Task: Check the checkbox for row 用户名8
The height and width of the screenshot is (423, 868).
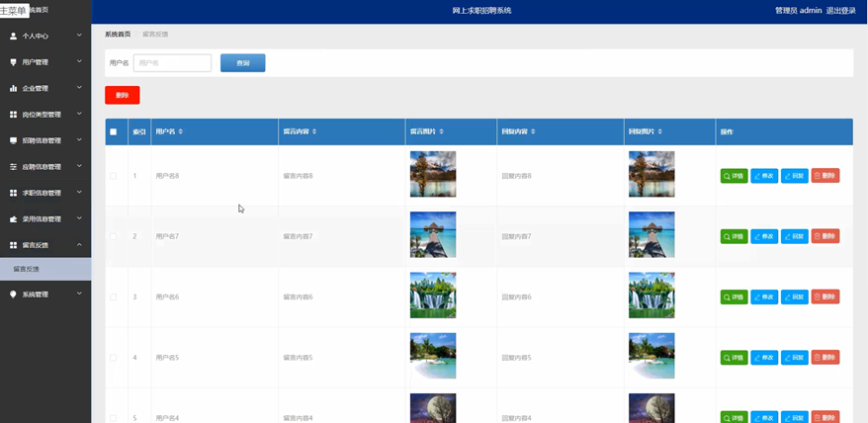Action: click(114, 176)
